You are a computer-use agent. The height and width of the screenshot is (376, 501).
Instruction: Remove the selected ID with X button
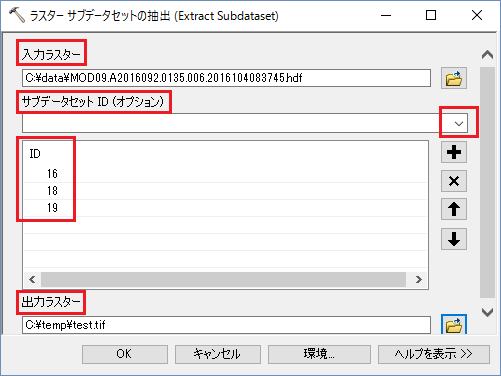coord(454,181)
